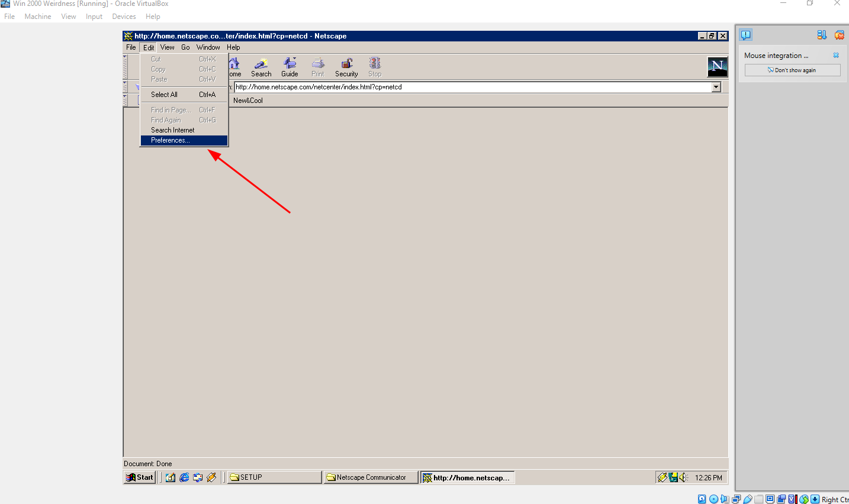Click the notification ordering icon in VirtualBox panel

point(822,35)
